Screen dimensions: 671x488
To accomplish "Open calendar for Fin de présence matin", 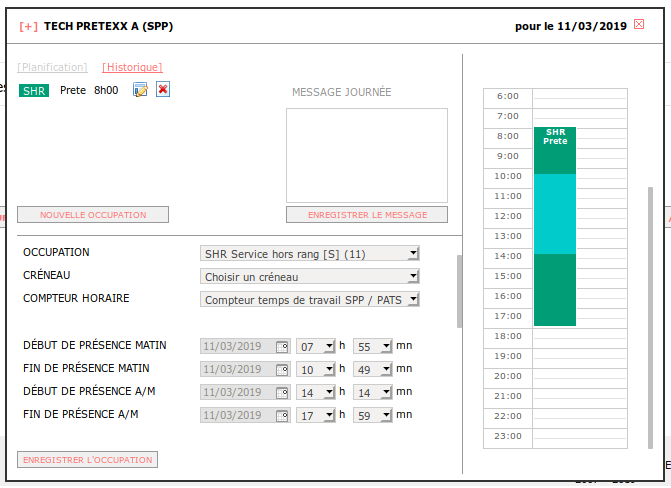I will tap(282, 370).
